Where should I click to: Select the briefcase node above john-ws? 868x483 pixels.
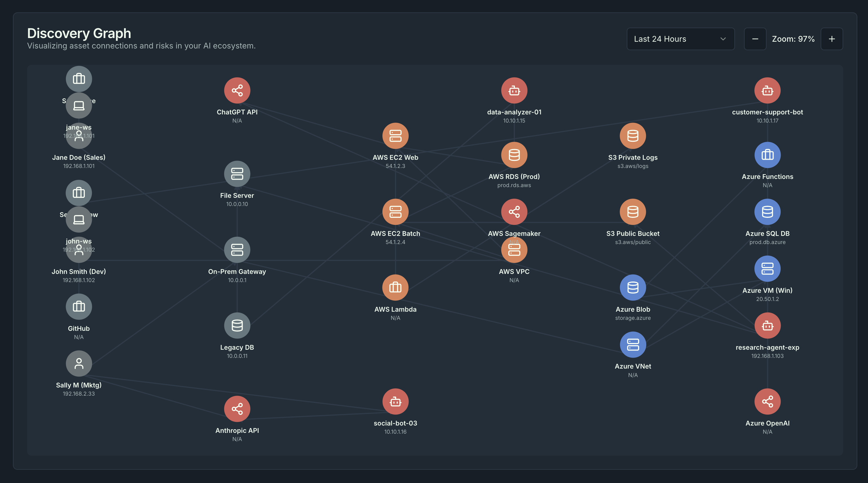79,193
